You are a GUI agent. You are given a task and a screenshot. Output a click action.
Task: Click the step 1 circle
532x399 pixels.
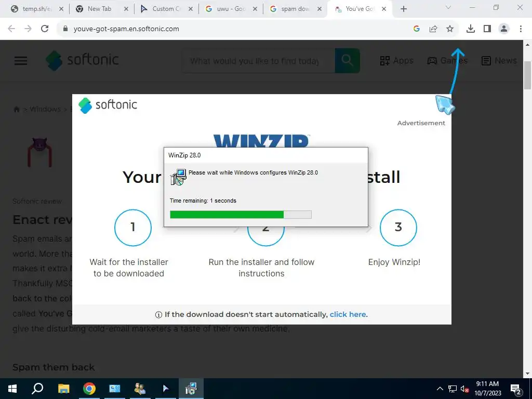[x=132, y=228]
